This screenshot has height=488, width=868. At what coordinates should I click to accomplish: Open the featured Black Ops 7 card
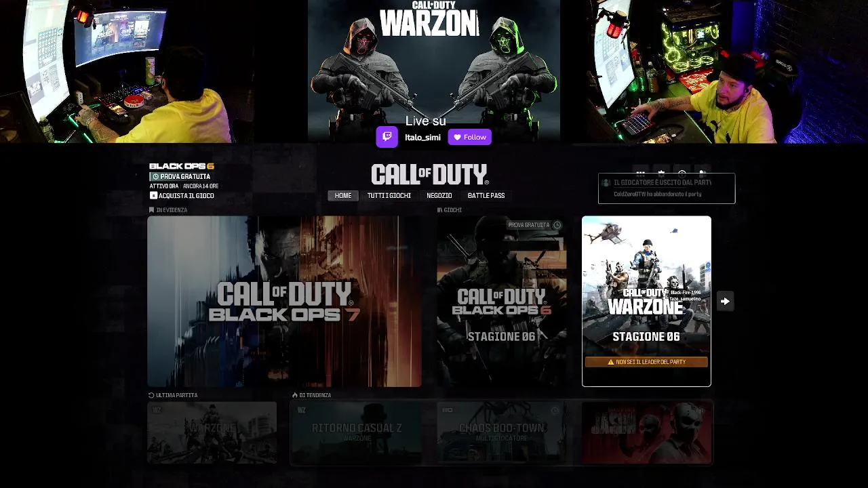click(284, 301)
